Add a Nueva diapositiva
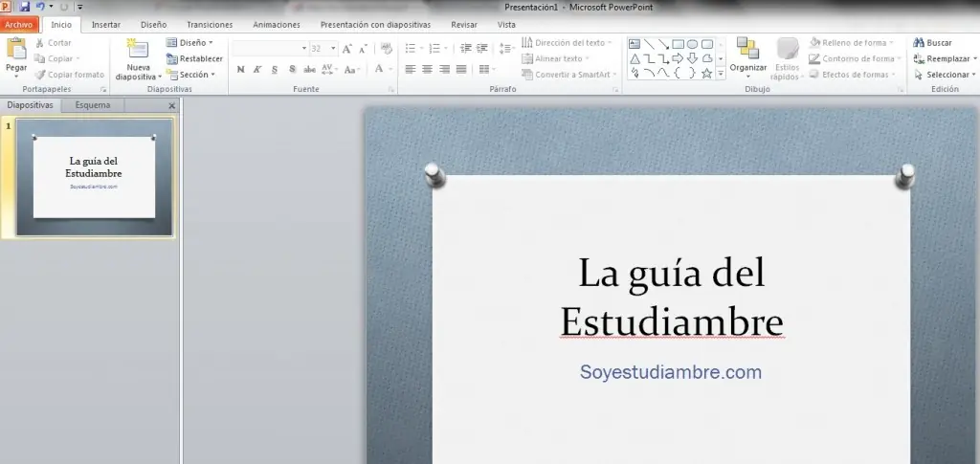The height and width of the screenshot is (464, 980). point(138,60)
